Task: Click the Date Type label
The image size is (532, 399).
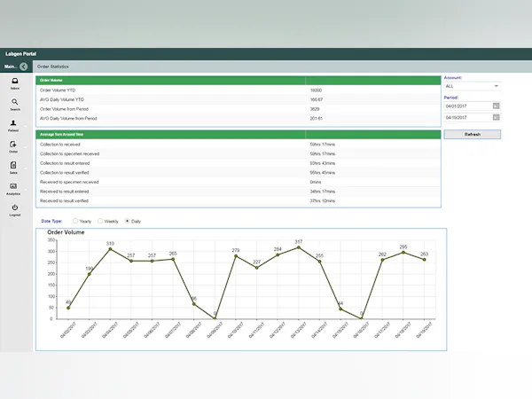Action: [51, 221]
